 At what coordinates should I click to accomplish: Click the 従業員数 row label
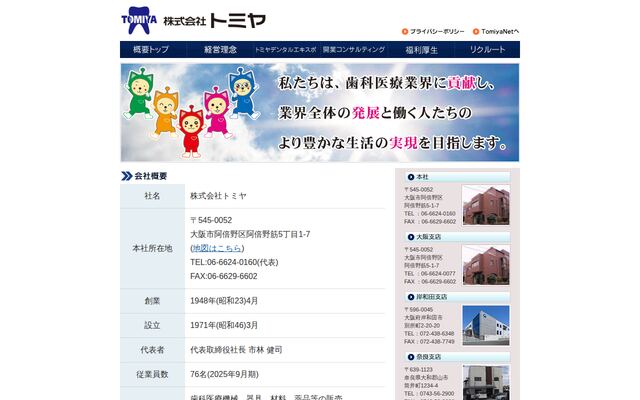(x=152, y=374)
